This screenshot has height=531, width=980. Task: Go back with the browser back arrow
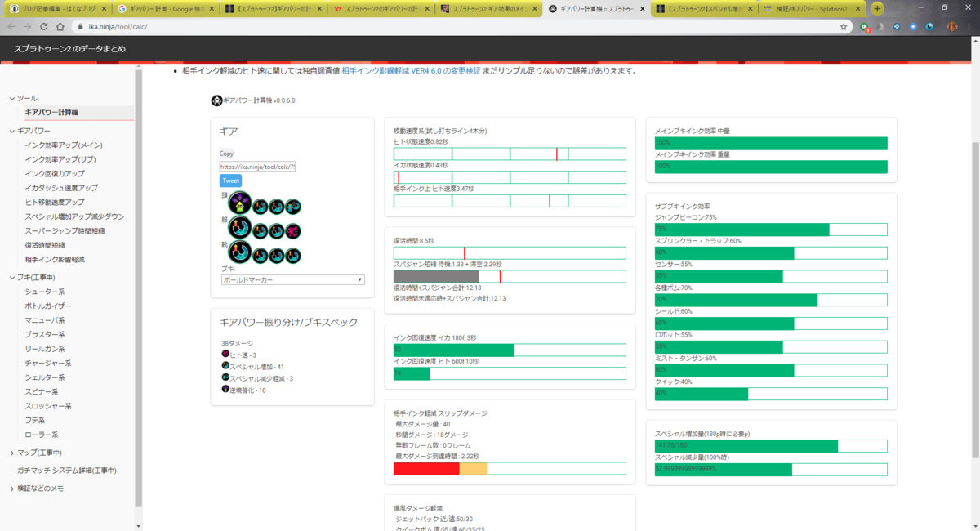pyautogui.click(x=11, y=26)
